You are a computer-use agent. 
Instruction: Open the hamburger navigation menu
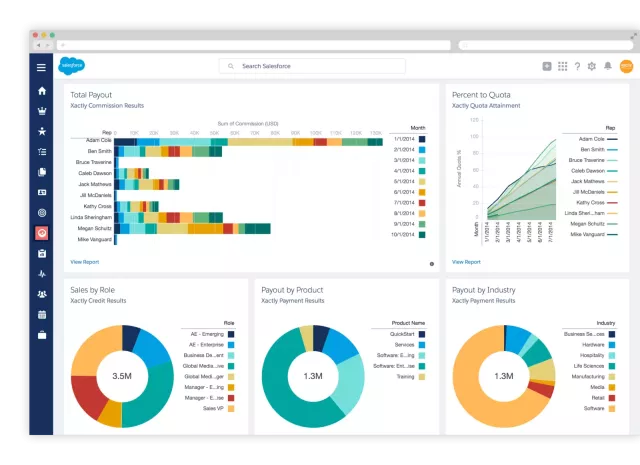(41, 67)
